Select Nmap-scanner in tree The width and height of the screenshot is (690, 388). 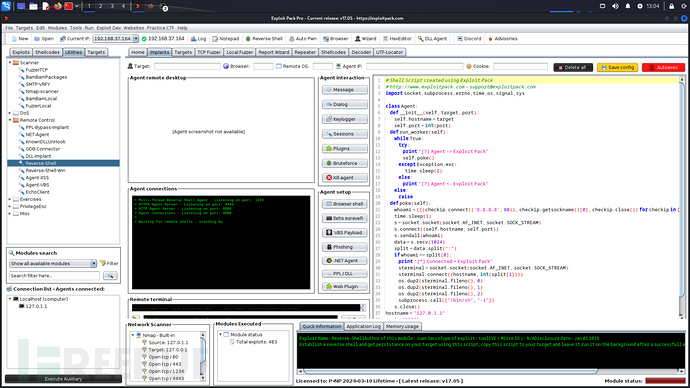pos(42,92)
